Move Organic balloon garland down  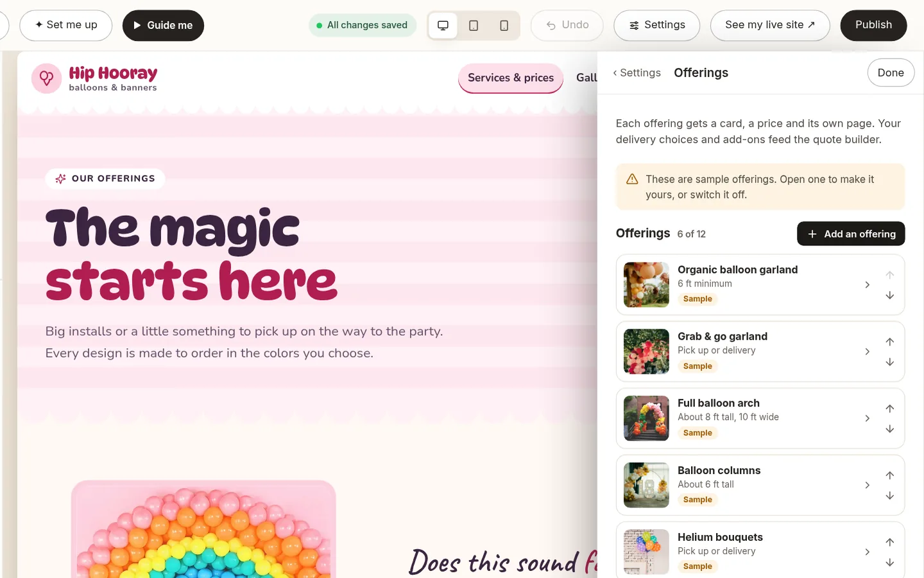[x=890, y=295]
